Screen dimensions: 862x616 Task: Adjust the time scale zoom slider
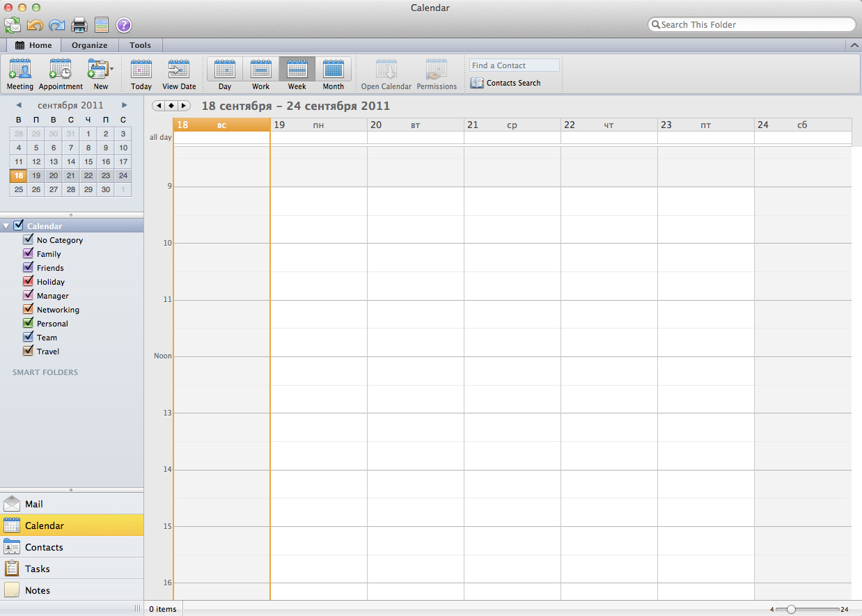pyautogui.click(x=791, y=609)
